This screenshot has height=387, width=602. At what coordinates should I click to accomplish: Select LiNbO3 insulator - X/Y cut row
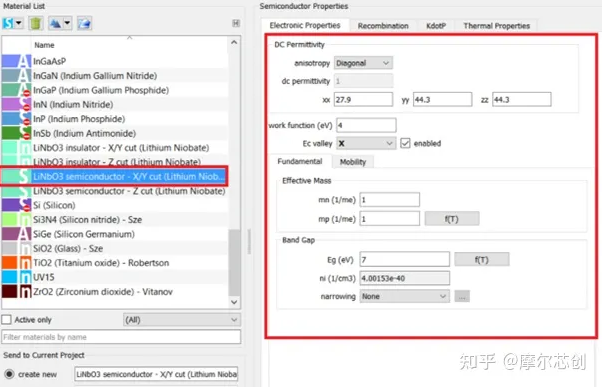coord(114,148)
